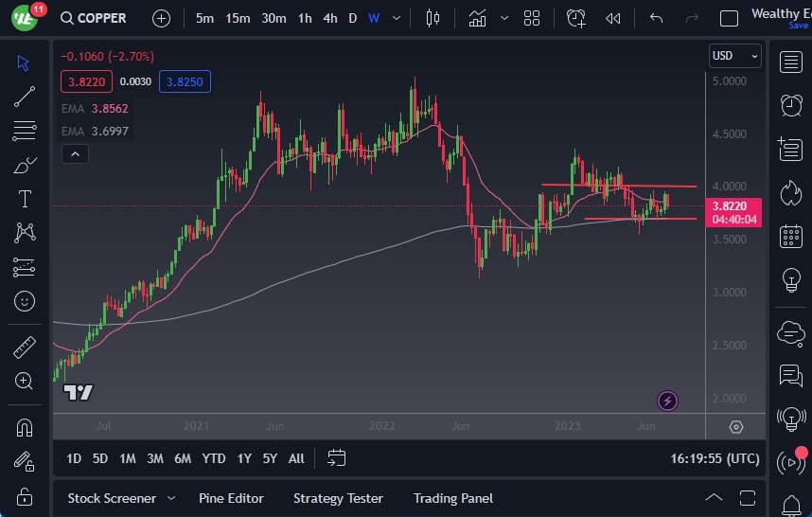
Task: Open the economic calendar panel
Action: [790, 237]
